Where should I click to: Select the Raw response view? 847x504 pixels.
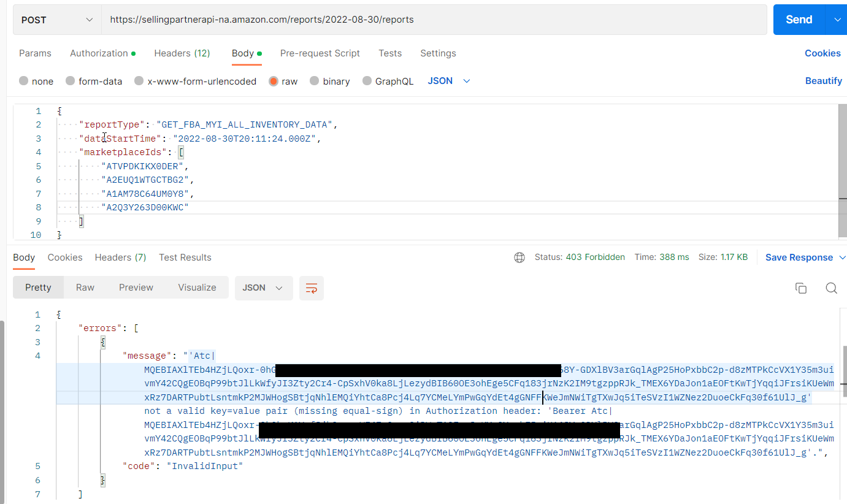coord(85,288)
